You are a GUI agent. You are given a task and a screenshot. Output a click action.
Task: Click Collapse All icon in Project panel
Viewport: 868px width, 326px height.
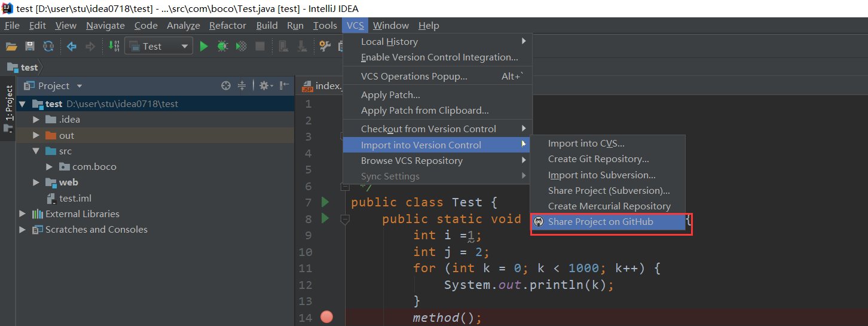242,86
